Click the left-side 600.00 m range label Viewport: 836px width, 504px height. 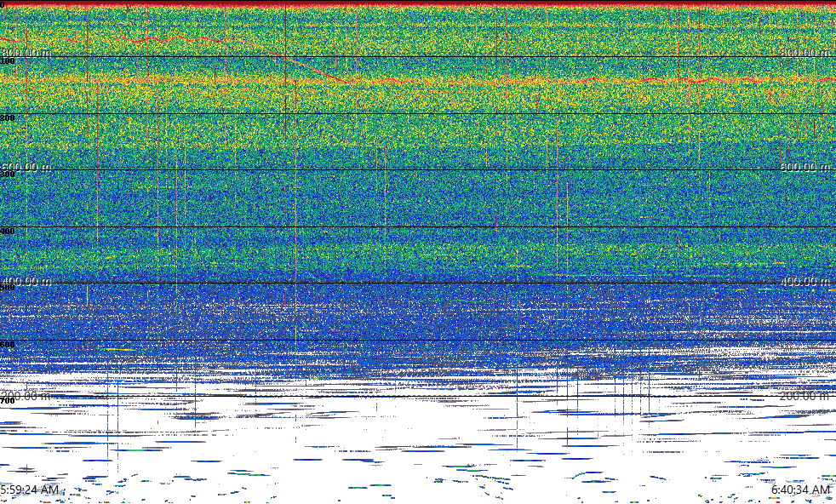pyautogui.click(x=26, y=166)
